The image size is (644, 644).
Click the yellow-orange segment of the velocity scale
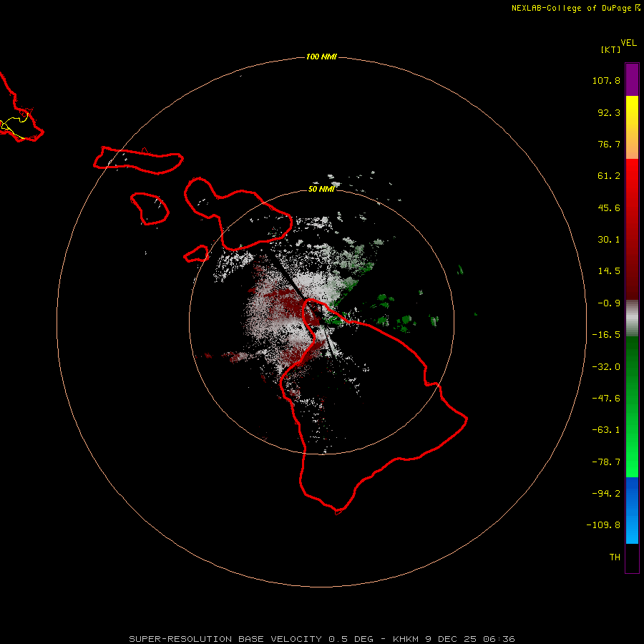[632, 127]
